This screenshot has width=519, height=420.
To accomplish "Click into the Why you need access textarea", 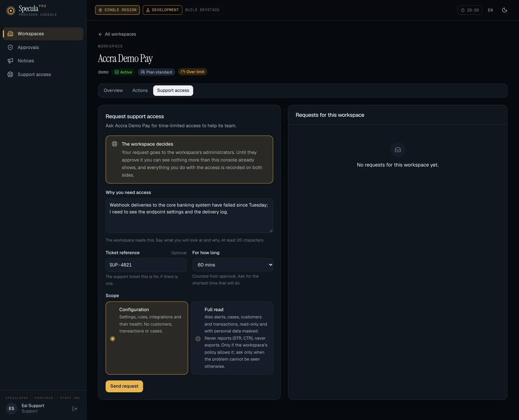I will [x=189, y=216].
